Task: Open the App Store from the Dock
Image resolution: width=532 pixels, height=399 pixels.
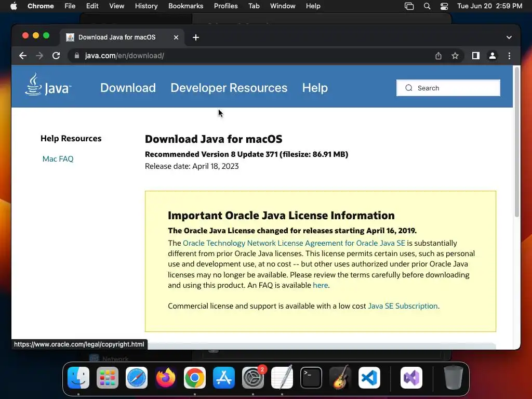Action: 224,378
